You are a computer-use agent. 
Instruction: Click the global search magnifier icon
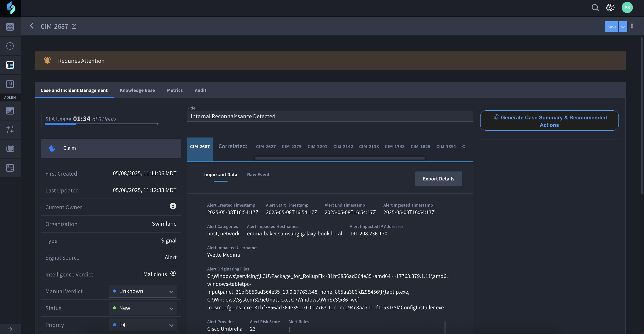[x=595, y=8]
